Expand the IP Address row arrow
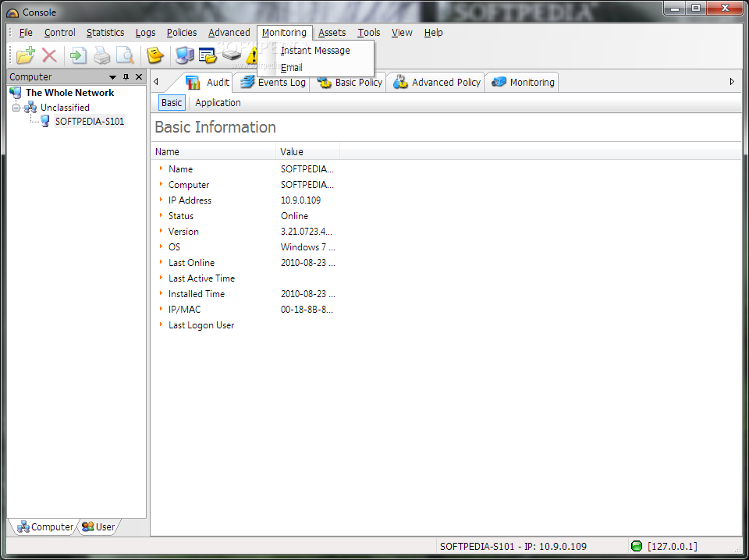Viewport: 749px width, 560px height. 162,200
